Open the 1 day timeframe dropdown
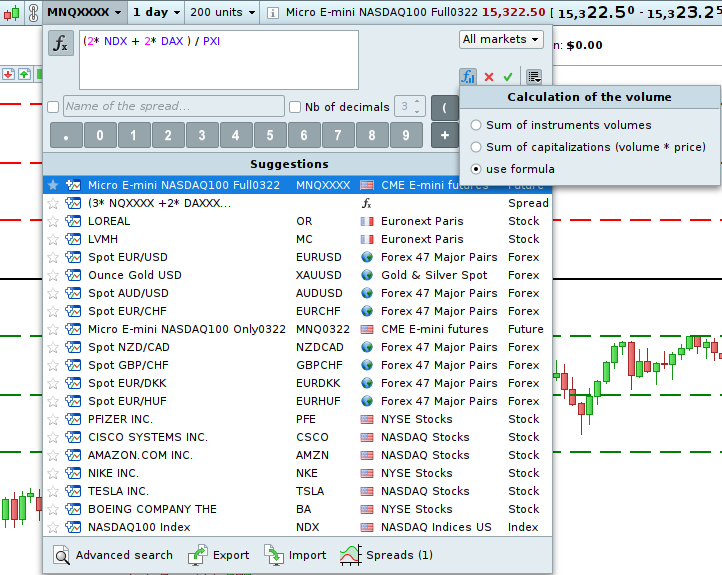 156,12
